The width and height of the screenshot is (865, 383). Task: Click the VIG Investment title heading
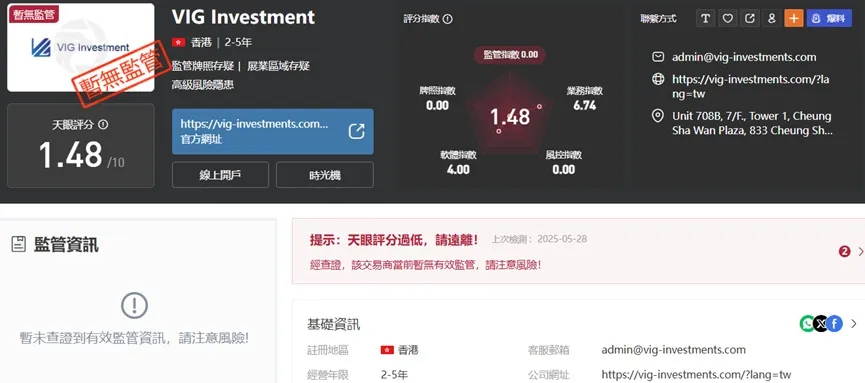click(x=243, y=17)
